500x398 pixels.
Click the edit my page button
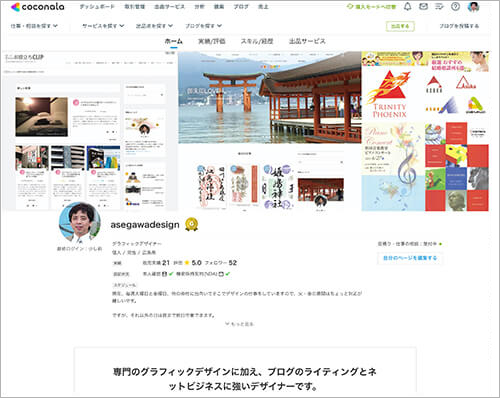pyautogui.click(x=410, y=258)
